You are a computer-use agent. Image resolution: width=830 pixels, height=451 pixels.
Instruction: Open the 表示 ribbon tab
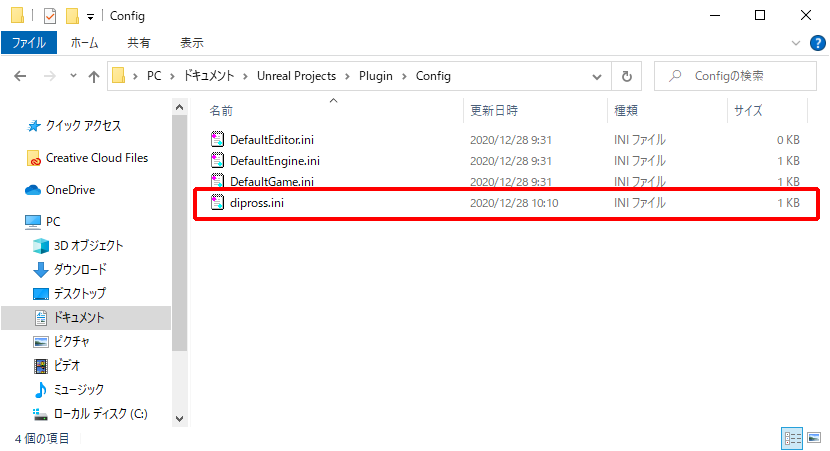tap(192, 43)
